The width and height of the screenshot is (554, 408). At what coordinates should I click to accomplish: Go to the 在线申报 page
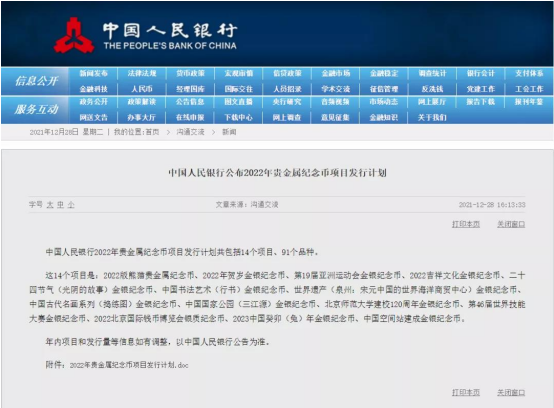(x=190, y=117)
